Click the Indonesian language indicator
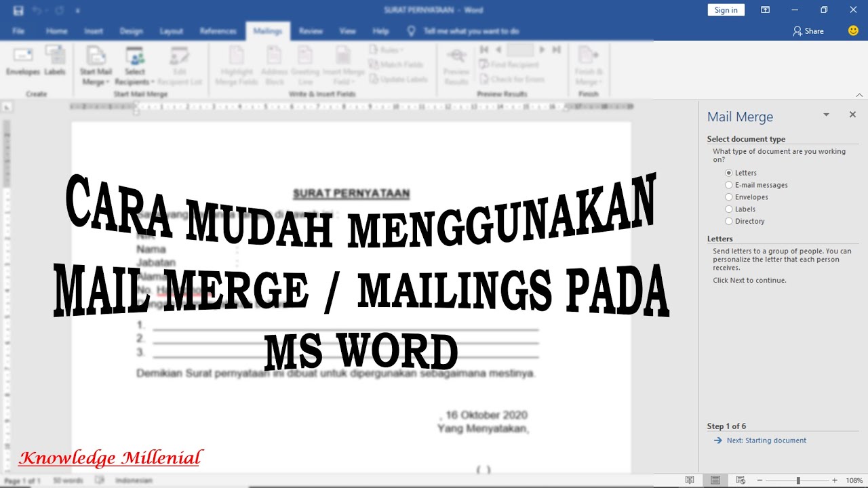This screenshot has height=488, width=868. pos(134,480)
